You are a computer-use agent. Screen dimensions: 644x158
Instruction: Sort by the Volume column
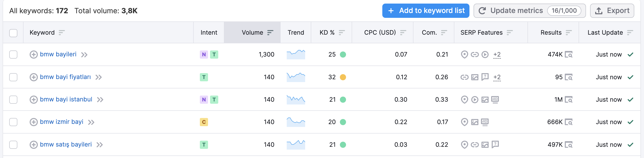[270, 33]
